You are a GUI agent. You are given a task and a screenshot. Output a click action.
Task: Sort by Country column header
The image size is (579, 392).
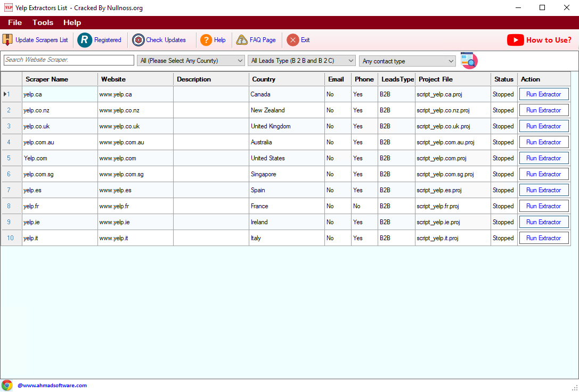287,79
